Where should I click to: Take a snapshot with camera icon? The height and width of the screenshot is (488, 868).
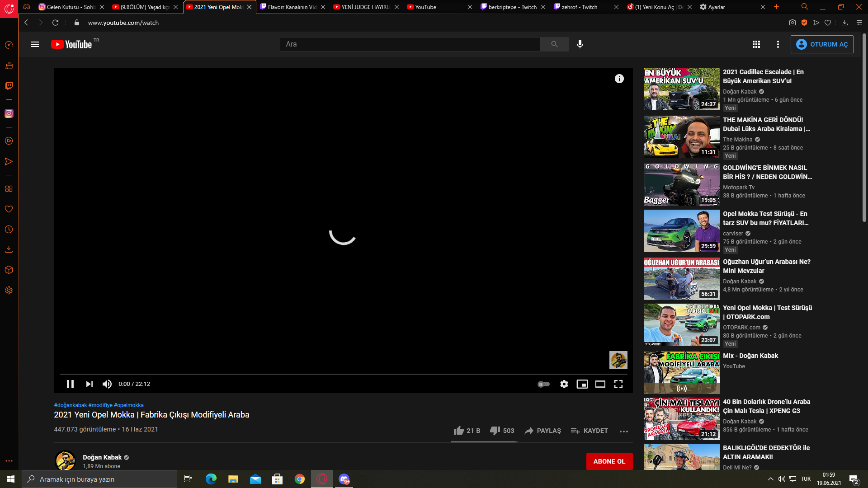793,23
